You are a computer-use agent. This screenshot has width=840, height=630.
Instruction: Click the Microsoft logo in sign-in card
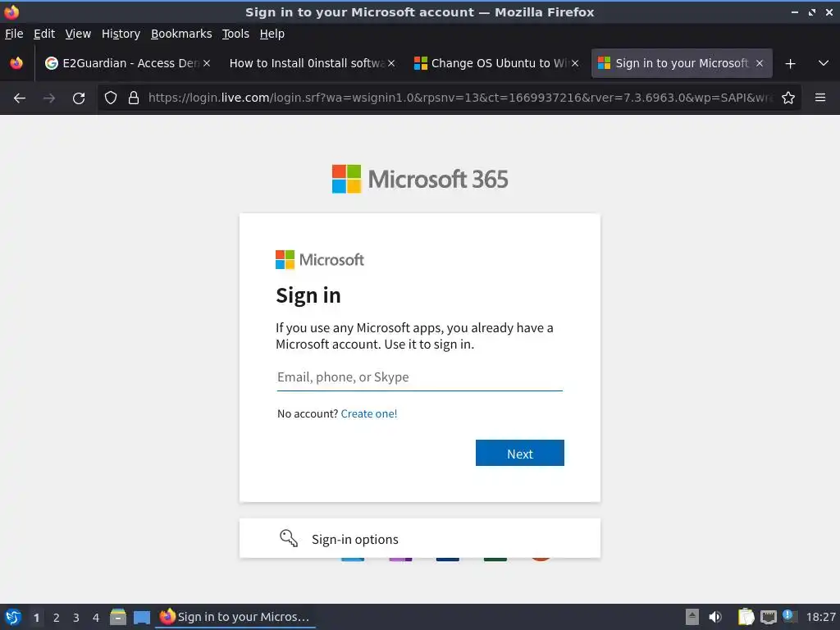[x=320, y=260]
